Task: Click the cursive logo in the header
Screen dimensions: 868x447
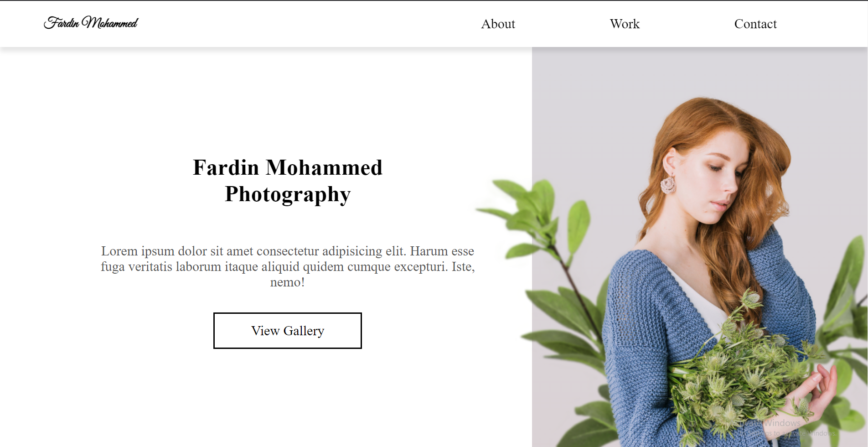Action: pyautogui.click(x=91, y=22)
